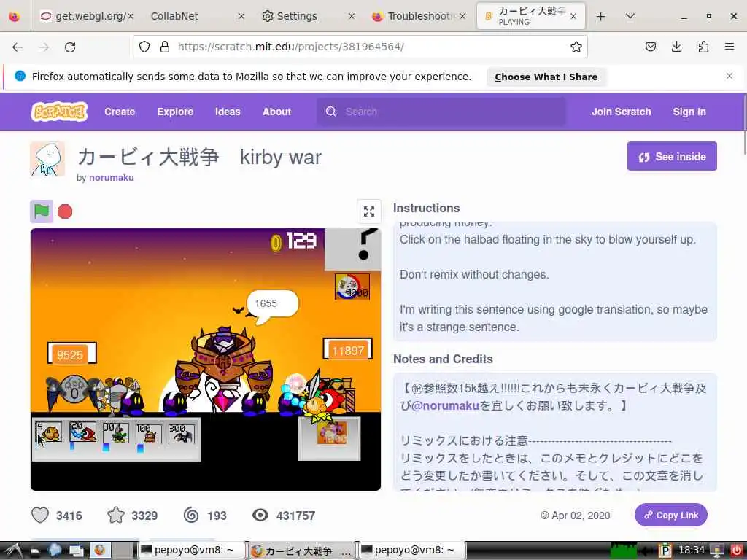Deploy the 5-cost Waddle Dee unit
The width and height of the screenshot is (747, 560).
pyautogui.click(x=49, y=433)
